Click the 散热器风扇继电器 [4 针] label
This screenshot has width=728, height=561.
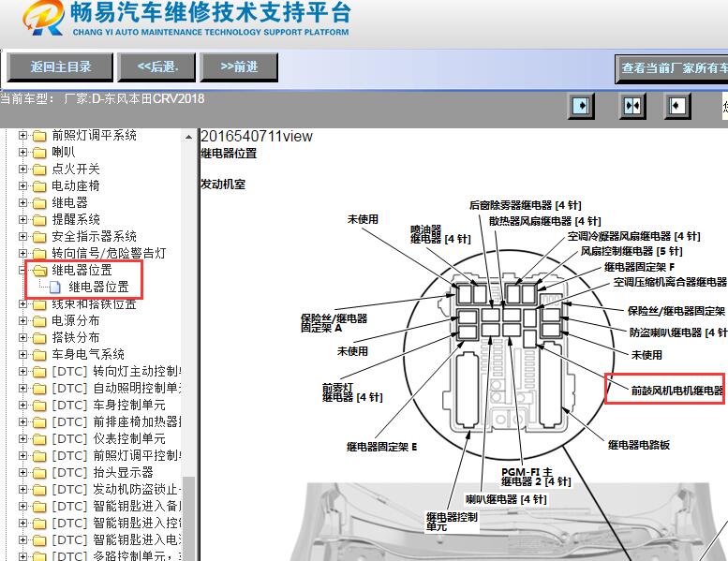coord(544,221)
